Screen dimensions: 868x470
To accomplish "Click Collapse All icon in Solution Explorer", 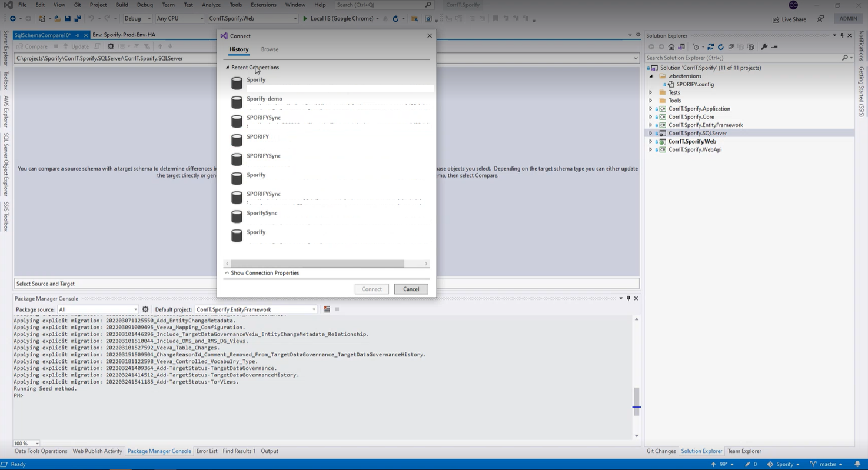I will click(x=731, y=47).
